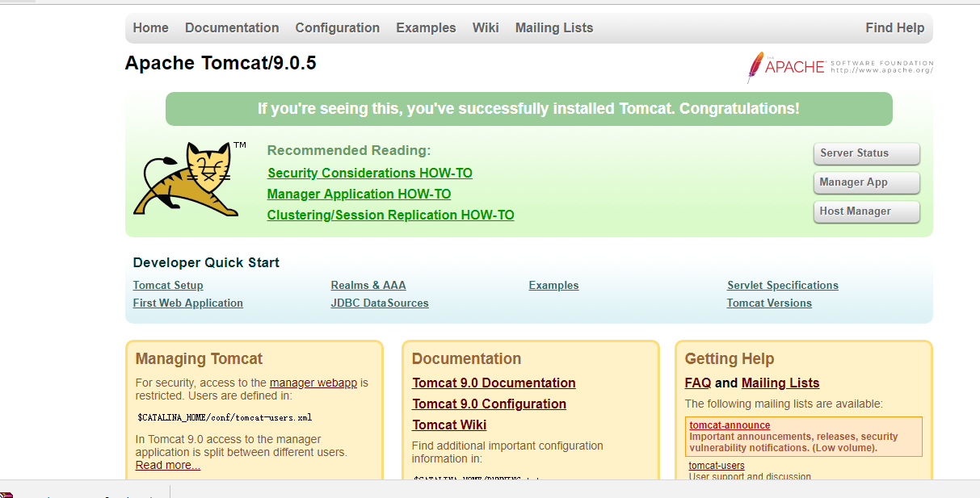Open Mailing Lists in the top navigation bar
The image size is (980, 498).
pyautogui.click(x=554, y=27)
